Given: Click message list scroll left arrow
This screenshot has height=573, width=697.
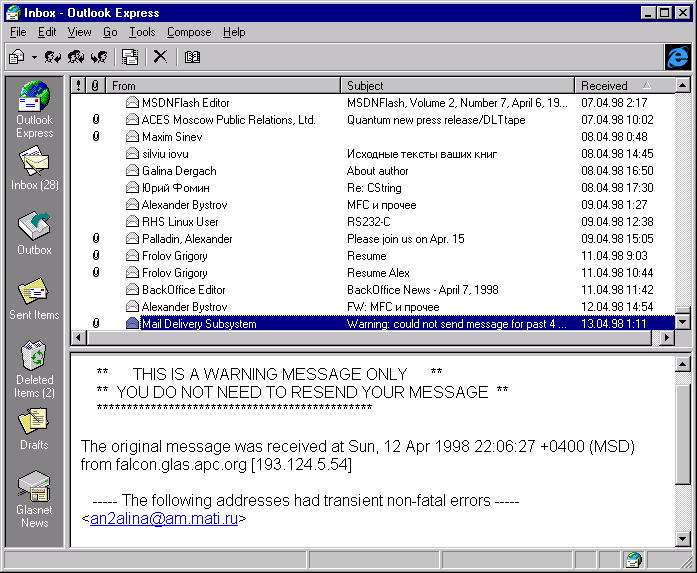Looking at the screenshot, I should [x=79, y=338].
